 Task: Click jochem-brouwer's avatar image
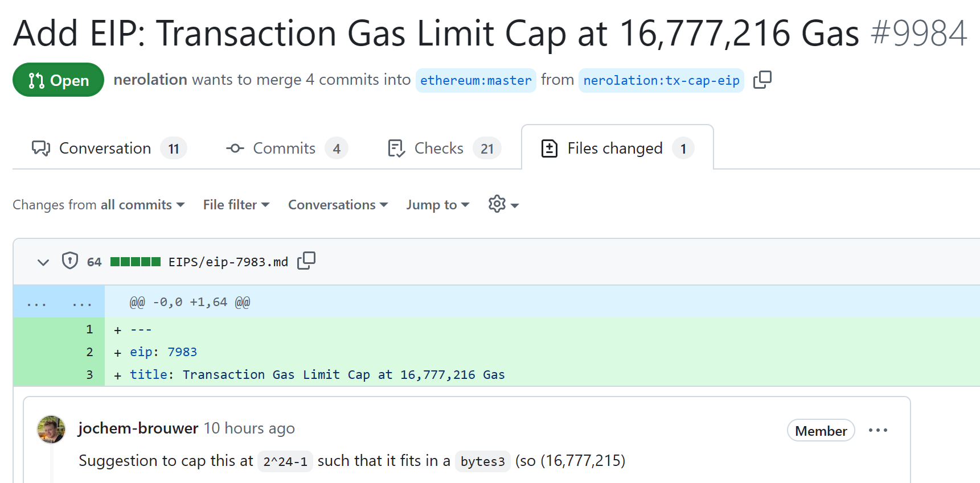[x=51, y=430]
